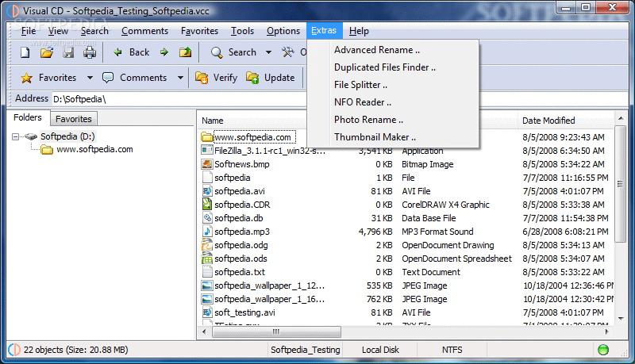The image size is (635, 364).
Task: Open the Options menu
Action: [283, 31]
